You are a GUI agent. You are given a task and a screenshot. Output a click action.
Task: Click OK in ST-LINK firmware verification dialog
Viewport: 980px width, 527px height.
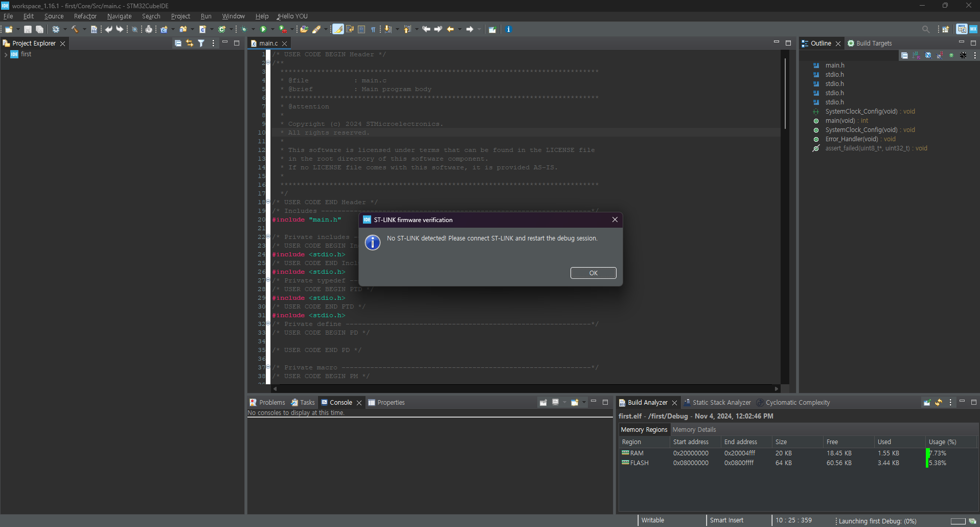(x=593, y=273)
